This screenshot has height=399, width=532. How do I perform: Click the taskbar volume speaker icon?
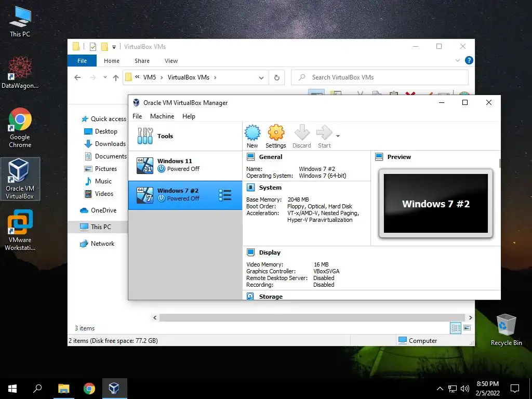click(465, 389)
